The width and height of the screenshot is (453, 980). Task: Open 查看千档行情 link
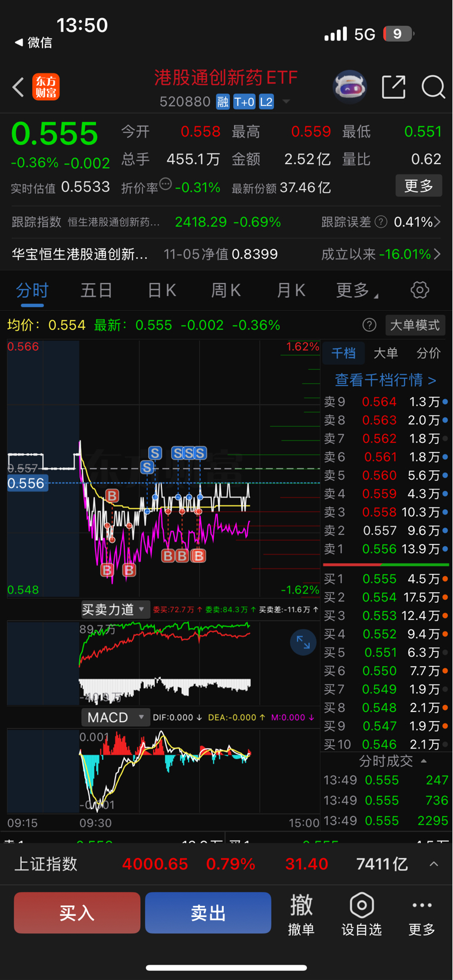pyautogui.click(x=386, y=380)
